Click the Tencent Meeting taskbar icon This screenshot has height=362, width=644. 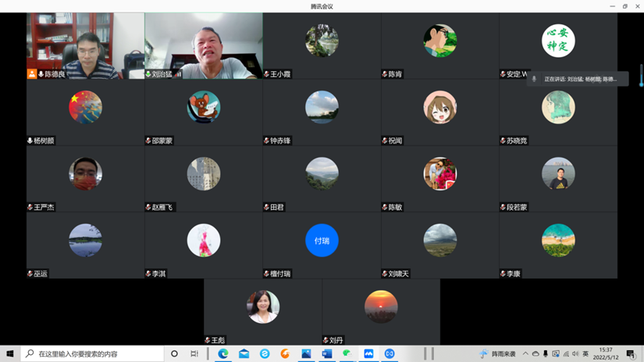[368, 353]
